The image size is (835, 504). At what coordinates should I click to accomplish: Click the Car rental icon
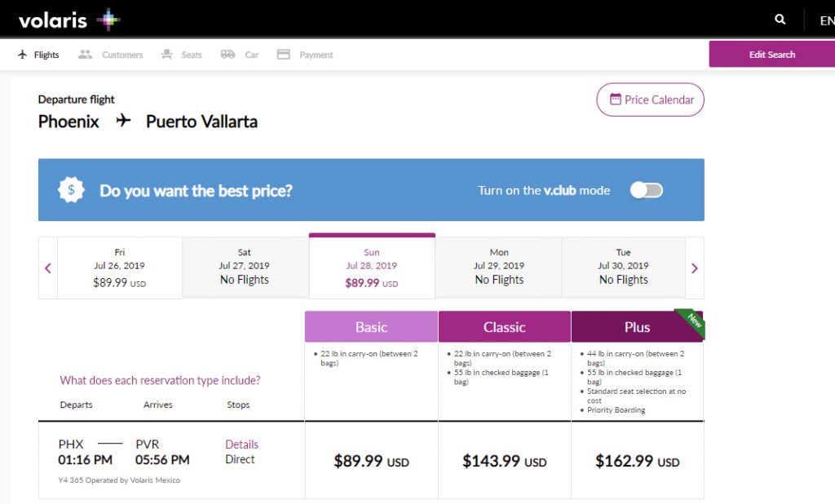(x=228, y=55)
